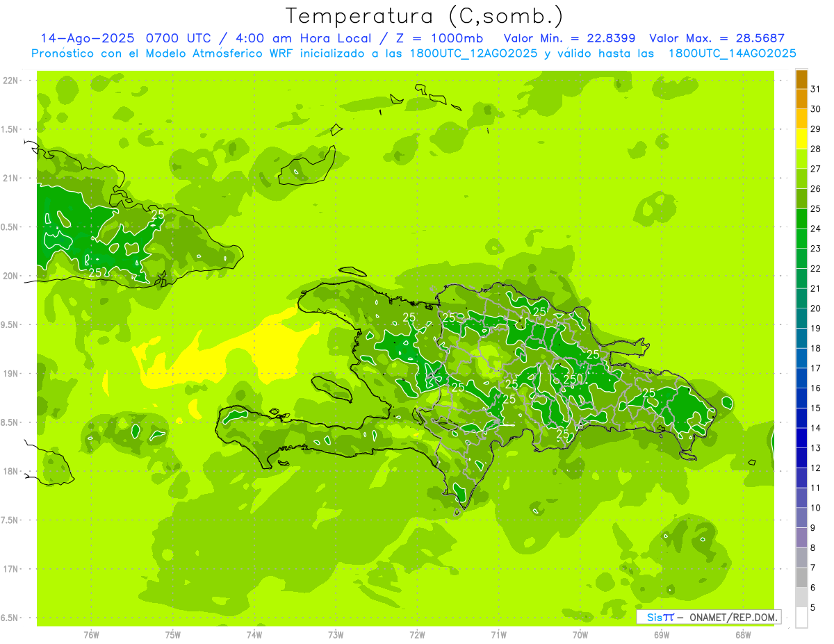This screenshot has width=834, height=644.
Task: Click legend scale label 12
Action: coord(816,468)
